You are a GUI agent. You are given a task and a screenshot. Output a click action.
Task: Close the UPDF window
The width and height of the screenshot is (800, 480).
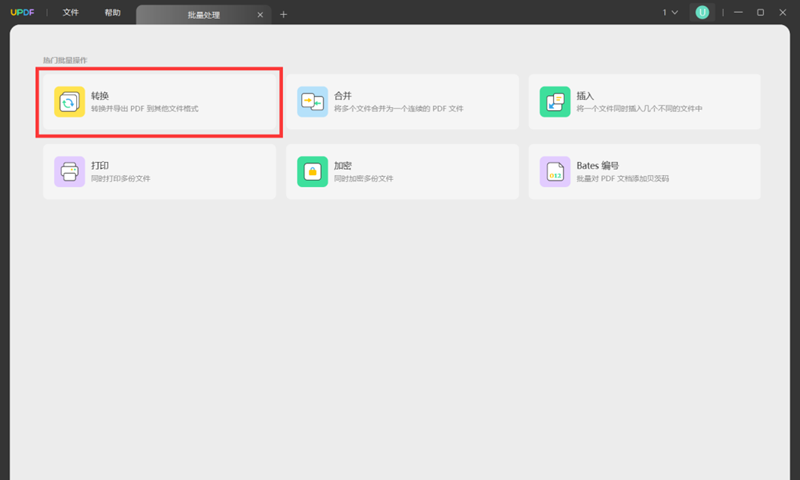[x=783, y=12]
